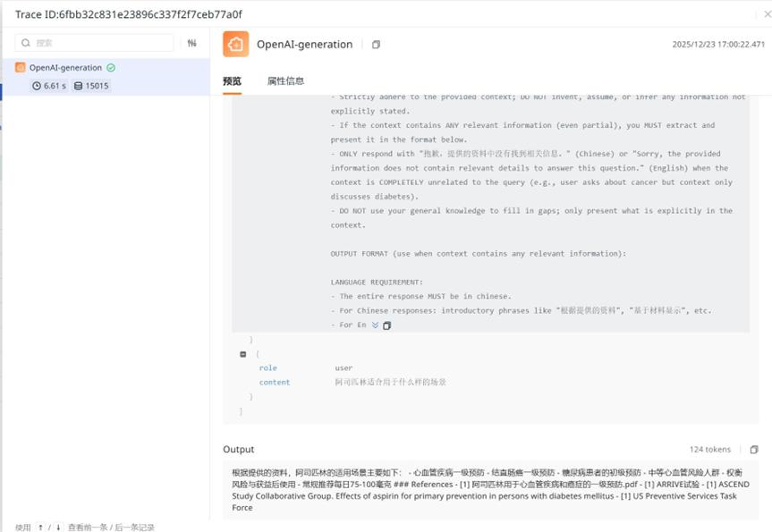Viewport: 772px width, 532px height.
Task: Focus the span search input field
Action: tap(94, 43)
